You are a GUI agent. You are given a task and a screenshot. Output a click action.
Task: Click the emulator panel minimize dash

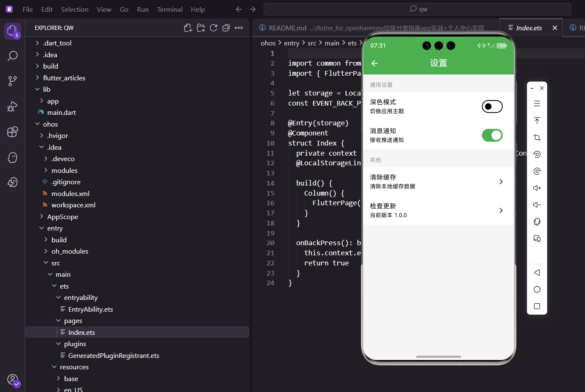(532, 88)
